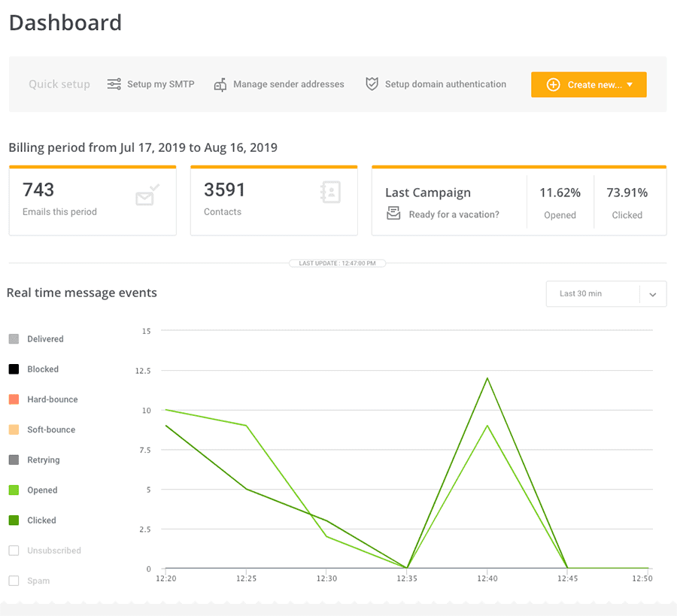The height and width of the screenshot is (616, 677).
Task: Click the envelope icon in emails card
Action: pyautogui.click(x=146, y=197)
